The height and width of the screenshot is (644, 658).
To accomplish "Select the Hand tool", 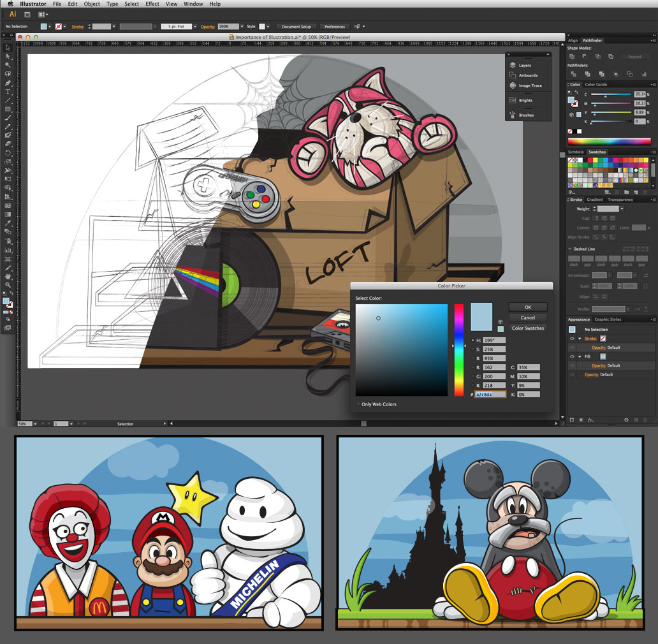I will (8, 277).
